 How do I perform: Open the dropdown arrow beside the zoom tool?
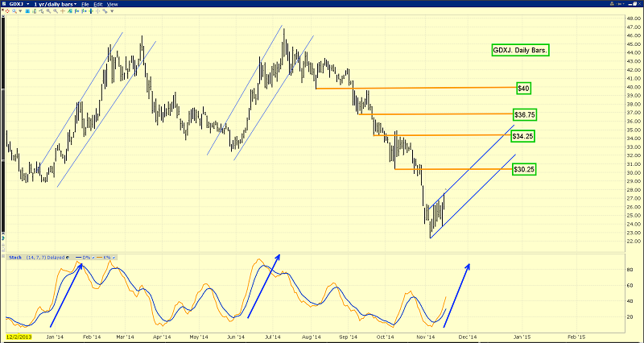[x=21, y=11]
